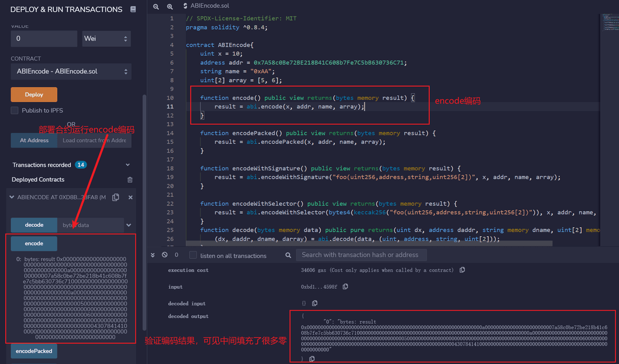Open the plugin documentation icon
The width and height of the screenshot is (619, 364).
pyautogui.click(x=134, y=10)
